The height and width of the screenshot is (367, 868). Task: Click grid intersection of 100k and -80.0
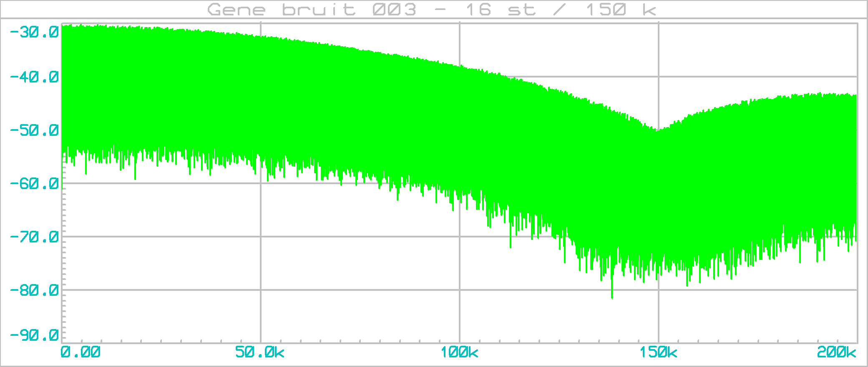tap(460, 290)
